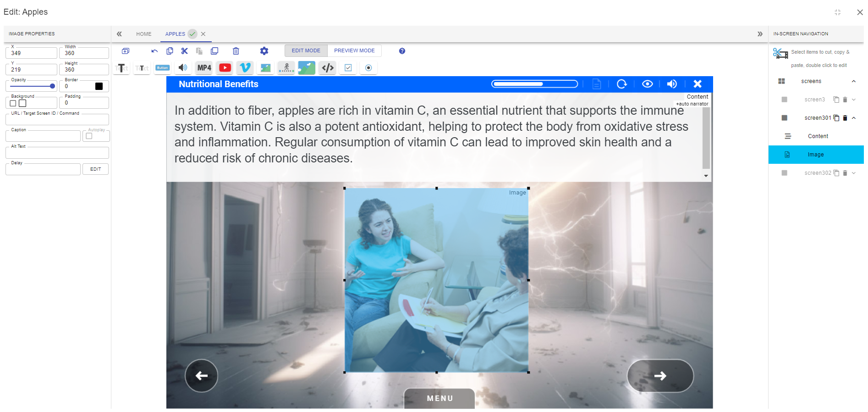
Task: Adjust the Opacity slider
Action: click(32, 86)
